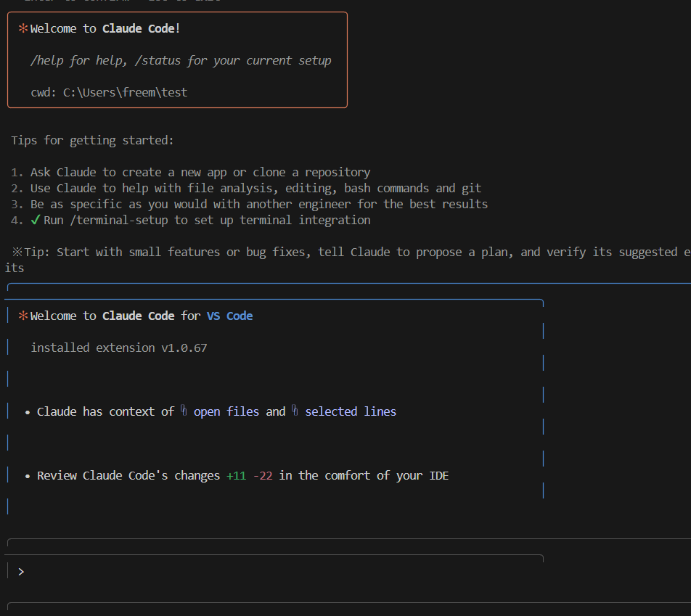Click the orange asterisk beside "Welcome to Claude Code!"
Viewport: 691px width, 616px height.
pyautogui.click(x=23, y=28)
